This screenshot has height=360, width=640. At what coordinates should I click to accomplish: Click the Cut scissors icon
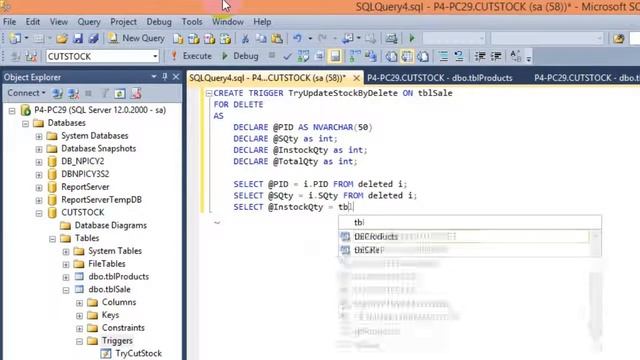(245, 38)
